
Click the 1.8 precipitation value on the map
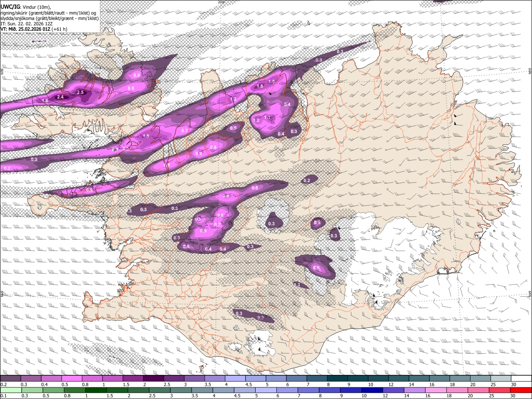[260, 86]
